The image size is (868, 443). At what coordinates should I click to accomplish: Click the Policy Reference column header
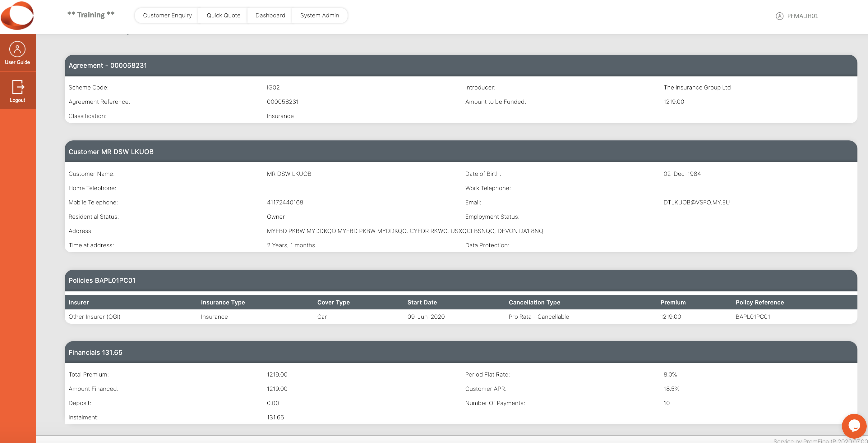point(759,302)
